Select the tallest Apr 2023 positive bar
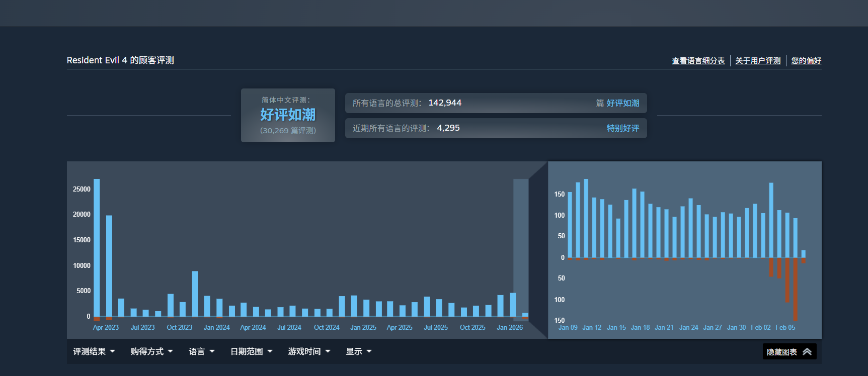This screenshot has width=868, height=376. click(x=97, y=246)
